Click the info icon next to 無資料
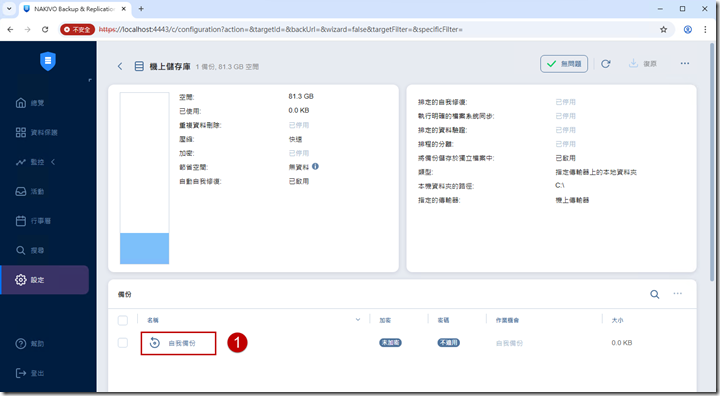 tap(315, 166)
